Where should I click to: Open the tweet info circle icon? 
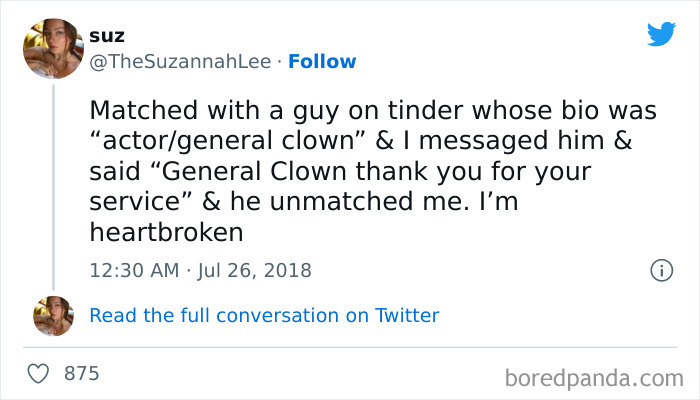pyautogui.click(x=660, y=270)
